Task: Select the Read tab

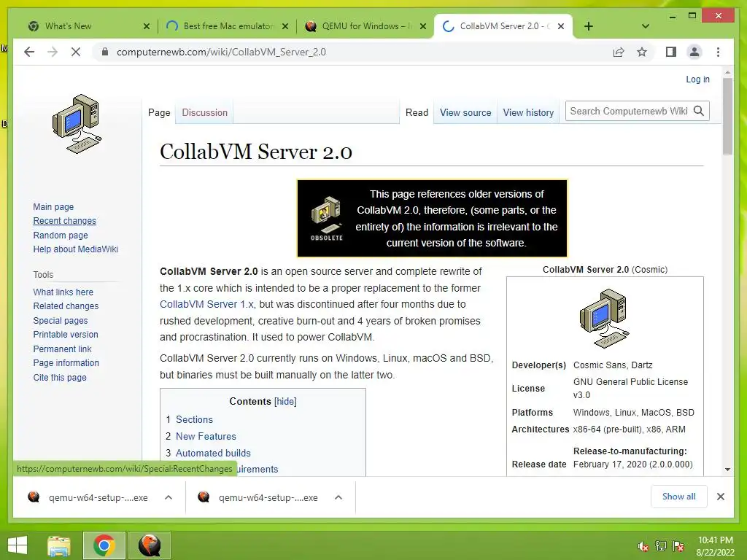Action: (417, 112)
